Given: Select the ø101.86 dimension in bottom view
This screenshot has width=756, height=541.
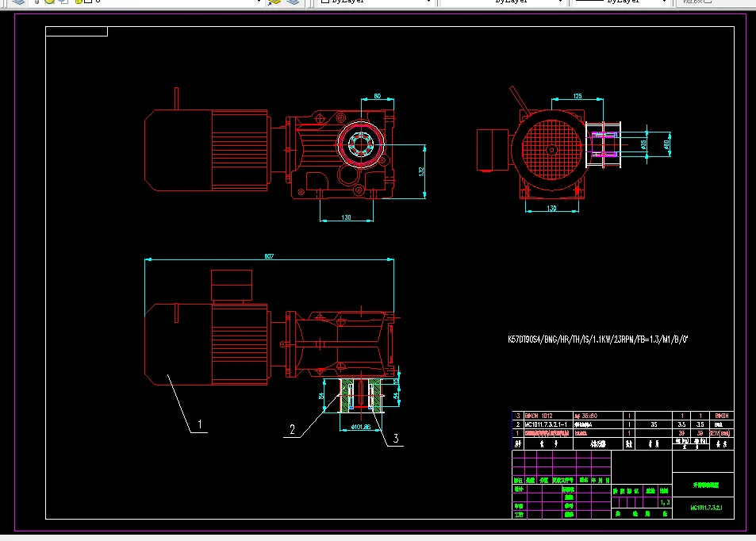Looking at the screenshot, I should click(361, 427).
